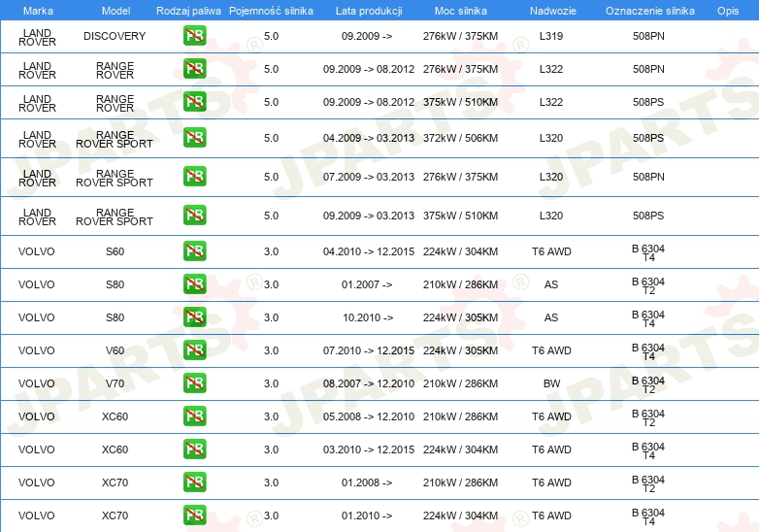Select the '10.2010 ->' production date cell

[368, 318]
